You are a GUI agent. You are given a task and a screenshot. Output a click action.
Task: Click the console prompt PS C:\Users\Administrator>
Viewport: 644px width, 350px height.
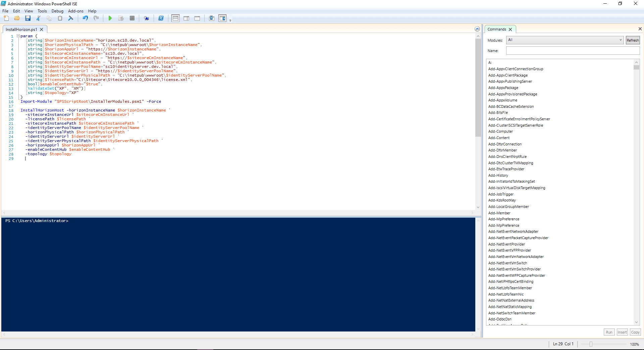coord(37,221)
